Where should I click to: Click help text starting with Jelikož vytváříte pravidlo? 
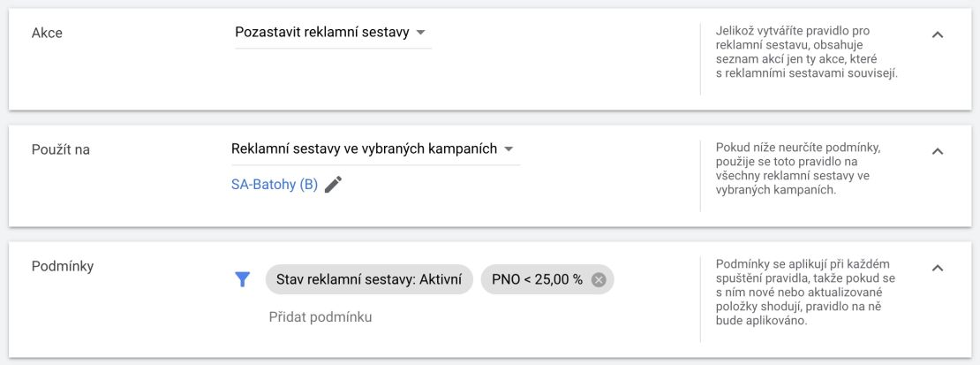pyautogui.click(x=807, y=52)
